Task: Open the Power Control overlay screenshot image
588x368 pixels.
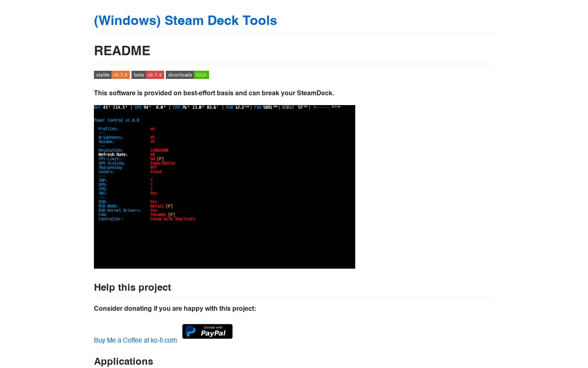Action: pos(225,187)
